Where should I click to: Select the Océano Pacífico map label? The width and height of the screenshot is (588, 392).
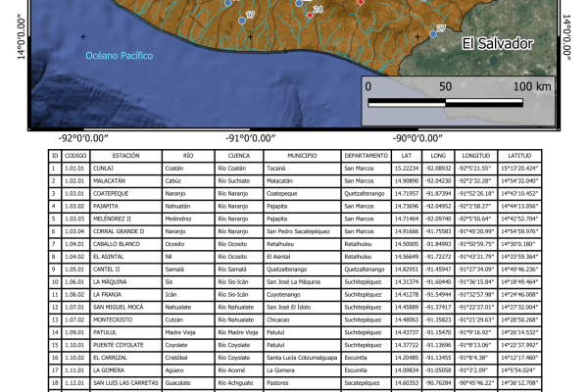tap(120, 56)
